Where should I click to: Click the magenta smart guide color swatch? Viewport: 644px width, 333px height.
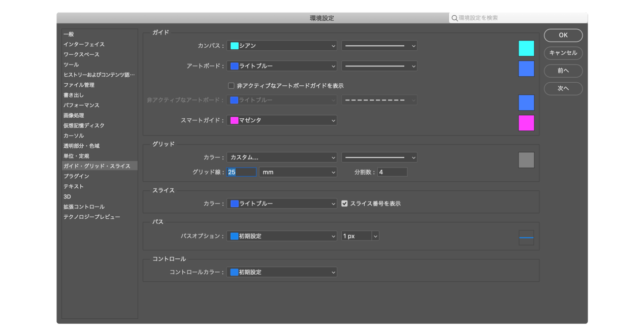(526, 123)
